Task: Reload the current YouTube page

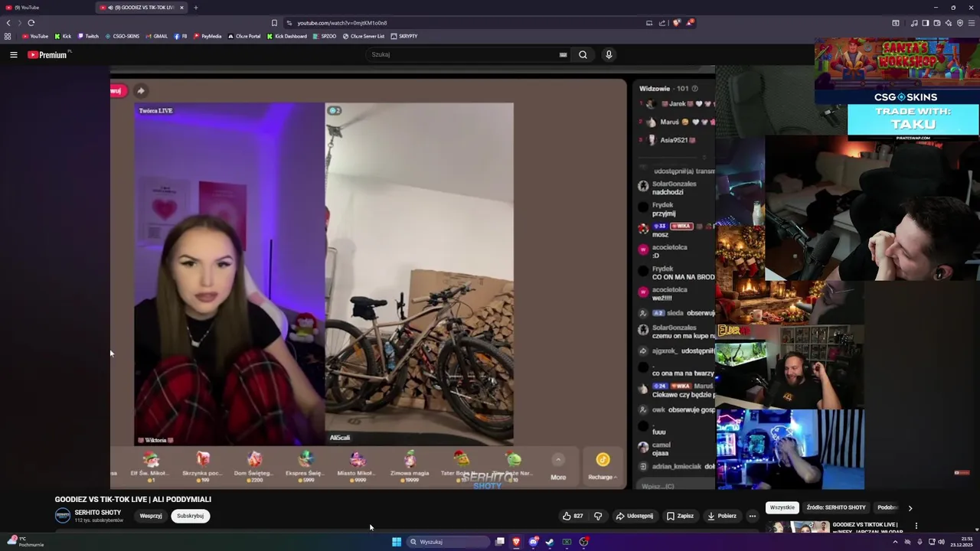Action: (x=31, y=23)
